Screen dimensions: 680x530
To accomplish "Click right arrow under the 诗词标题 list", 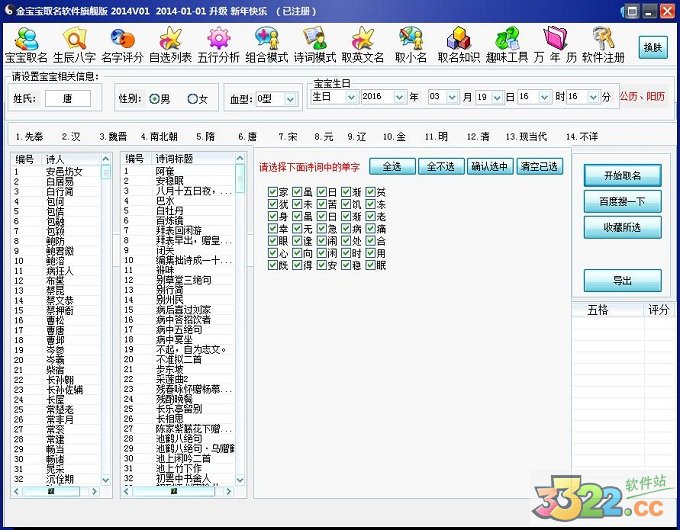I will 229,491.
